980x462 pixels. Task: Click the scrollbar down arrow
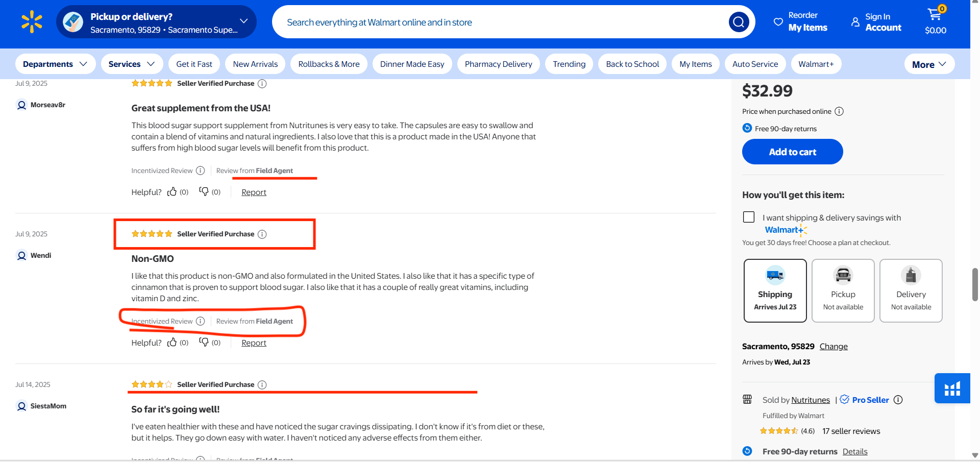point(975,455)
